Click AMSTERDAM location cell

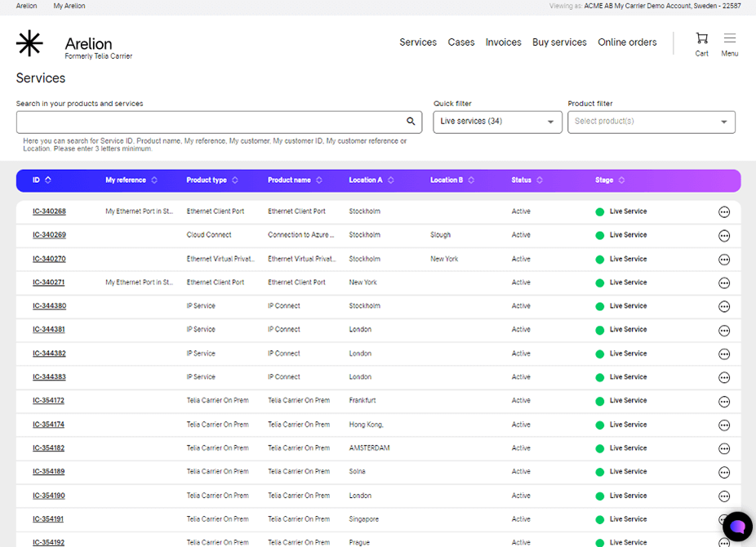pyautogui.click(x=369, y=448)
